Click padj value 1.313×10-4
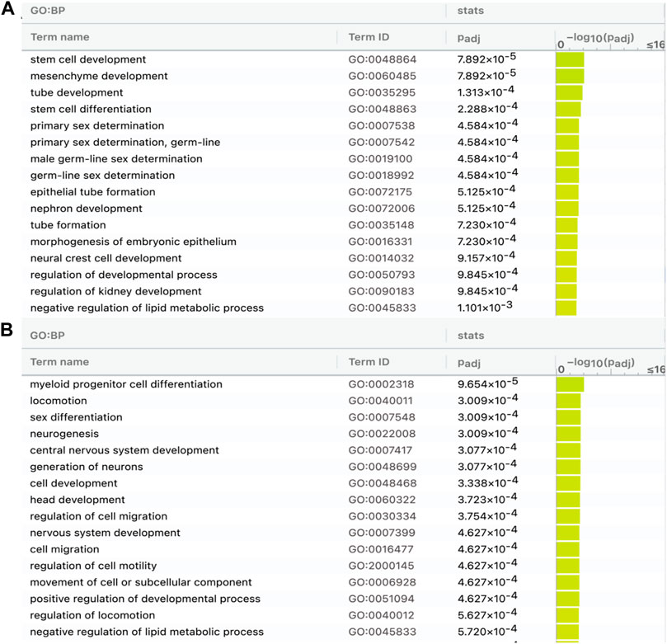The width and height of the screenshot is (667, 644). (486, 92)
